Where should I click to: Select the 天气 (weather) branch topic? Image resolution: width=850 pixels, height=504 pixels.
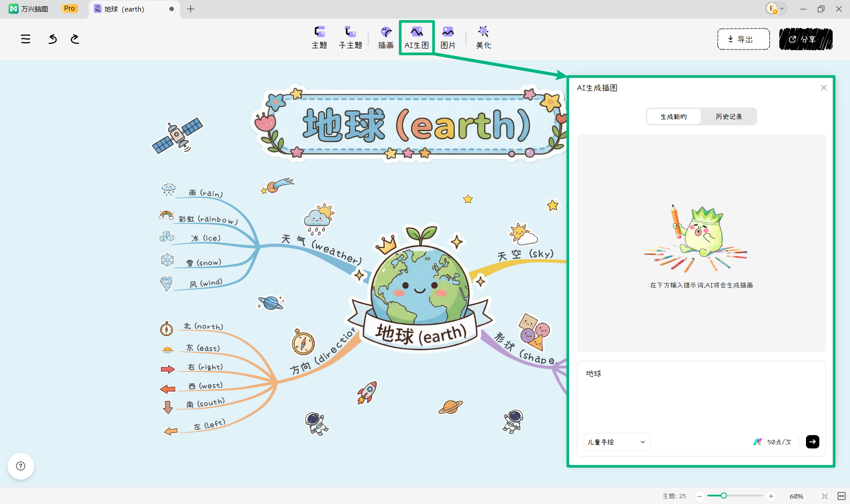(x=322, y=250)
